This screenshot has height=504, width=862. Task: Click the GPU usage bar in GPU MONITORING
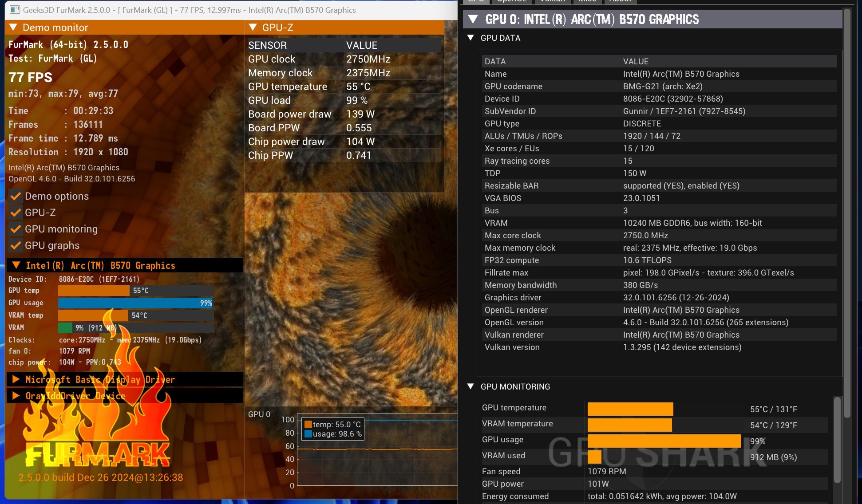[664, 441]
